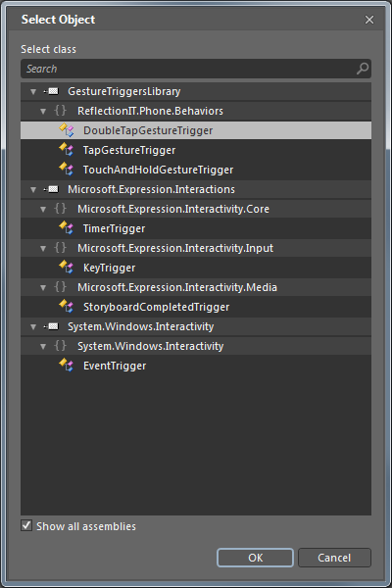The width and height of the screenshot is (392, 588).
Task: Click the TimerTrigger class icon
Action: pyautogui.click(x=67, y=227)
